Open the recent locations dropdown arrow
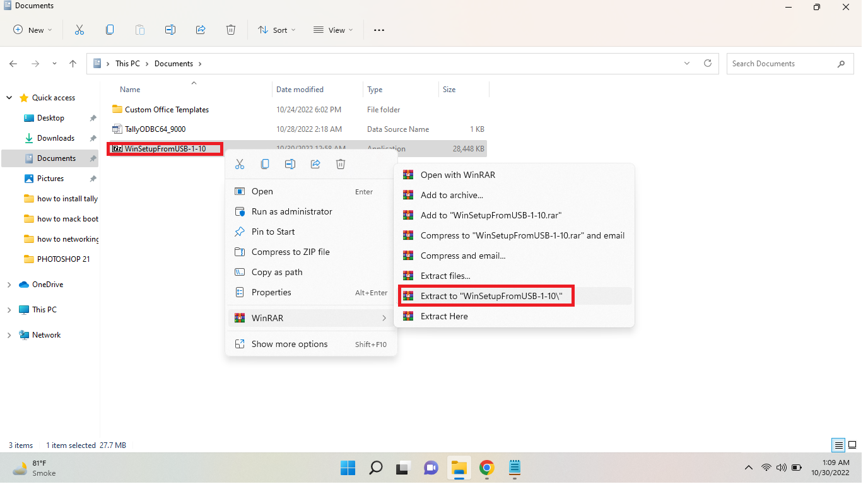Viewport: 868px width, 489px height. click(x=54, y=64)
